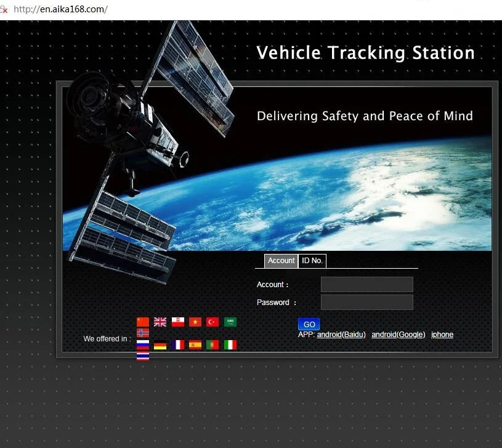Choose the Italian flag language
502x448 pixels.
pyautogui.click(x=230, y=345)
